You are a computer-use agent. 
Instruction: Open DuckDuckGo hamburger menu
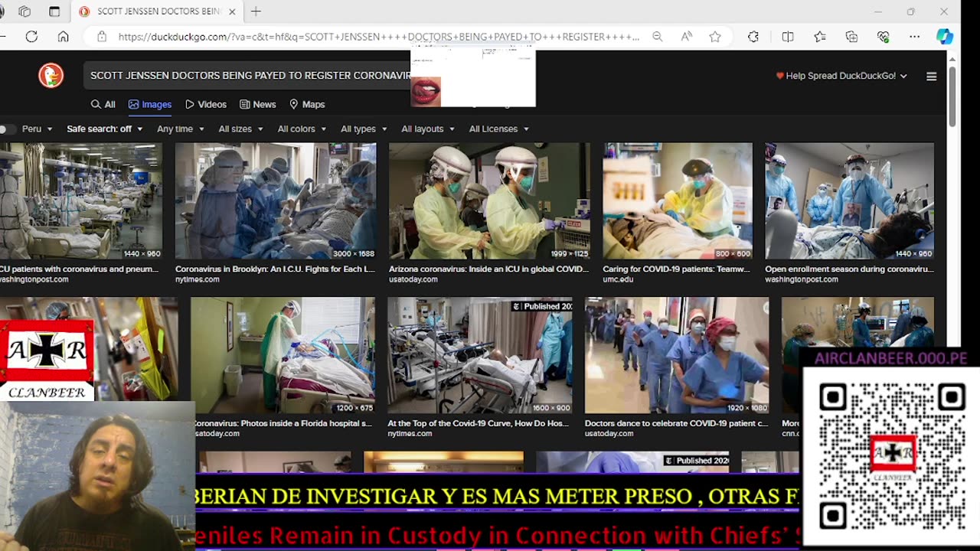tap(931, 76)
